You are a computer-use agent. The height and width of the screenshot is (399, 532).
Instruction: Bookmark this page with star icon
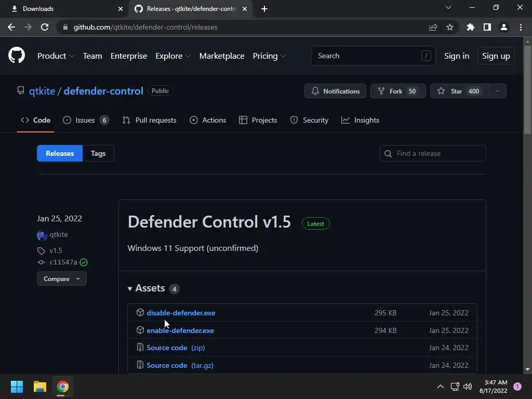450,27
